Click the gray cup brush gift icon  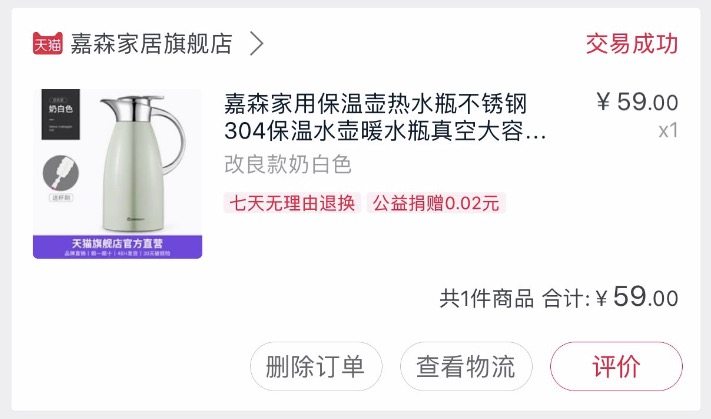point(61,173)
